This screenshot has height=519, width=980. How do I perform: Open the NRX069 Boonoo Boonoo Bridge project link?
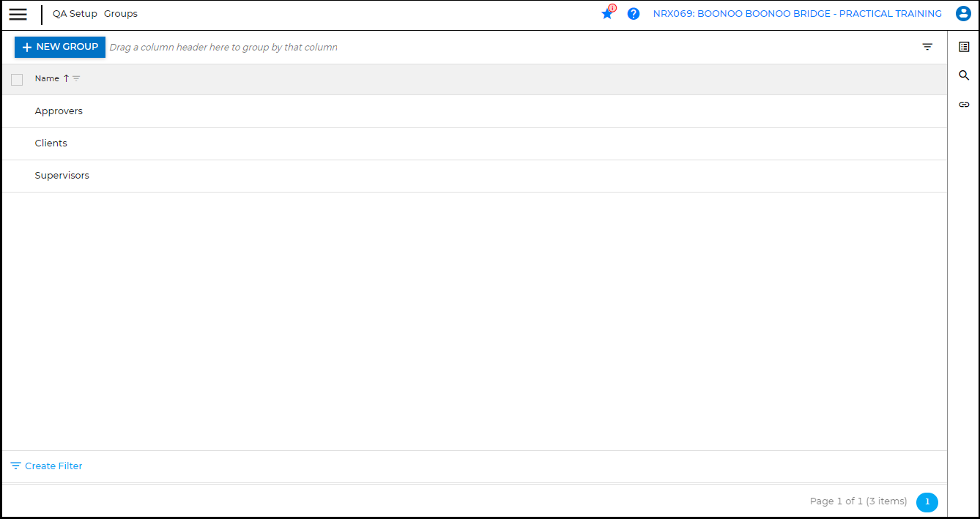click(797, 14)
